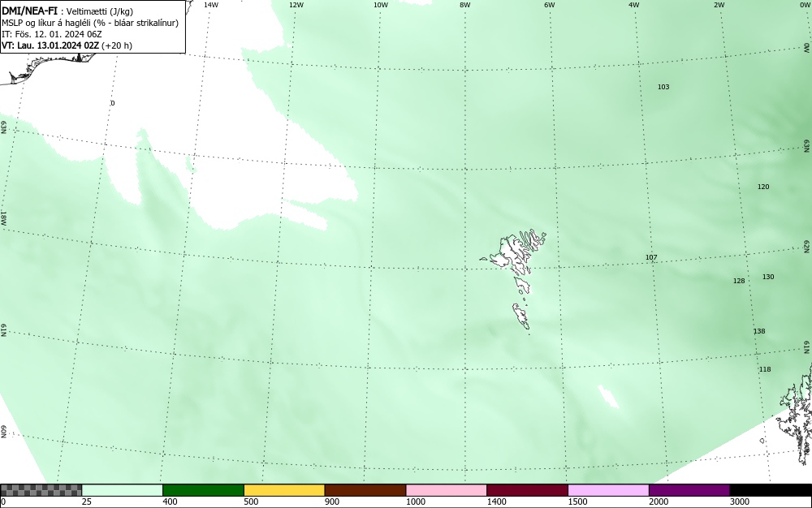
Task: Click the legend label 2000
Action: tap(659, 502)
